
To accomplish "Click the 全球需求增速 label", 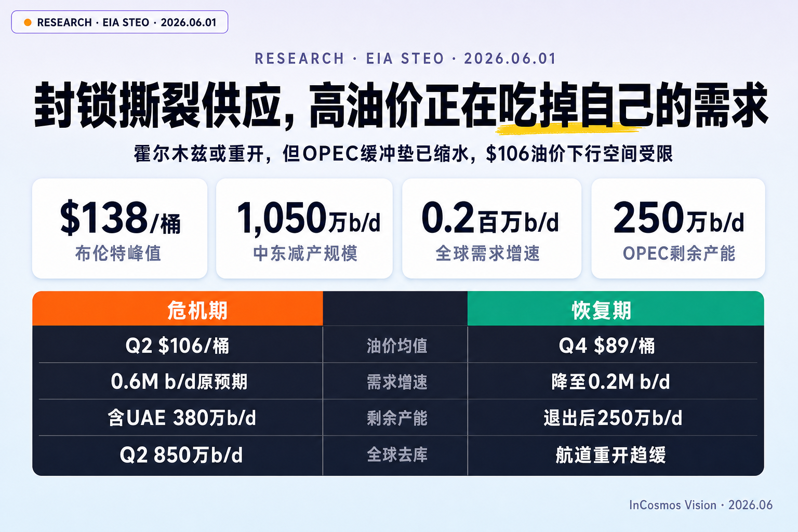I will point(488,254).
